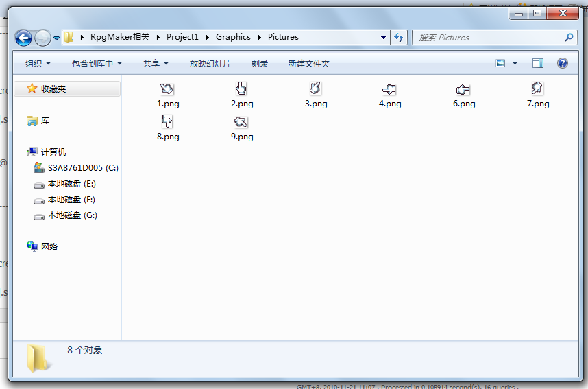Open the recent pages history arrow

click(57, 38)
